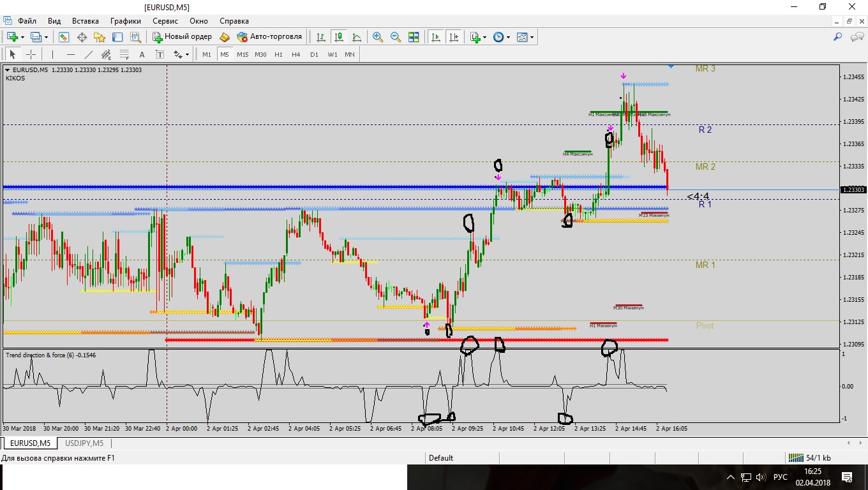Open the taskbar volume icon

760,477
